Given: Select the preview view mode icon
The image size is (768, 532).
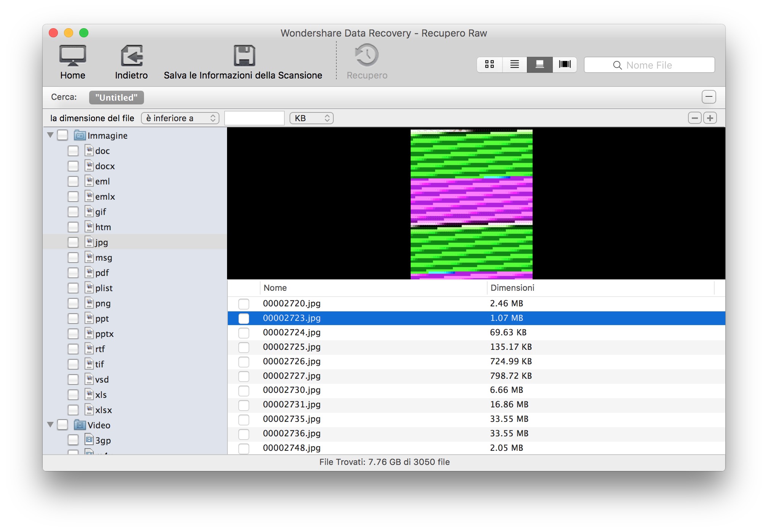Looking at the screenshot, I should pos(539,64).
